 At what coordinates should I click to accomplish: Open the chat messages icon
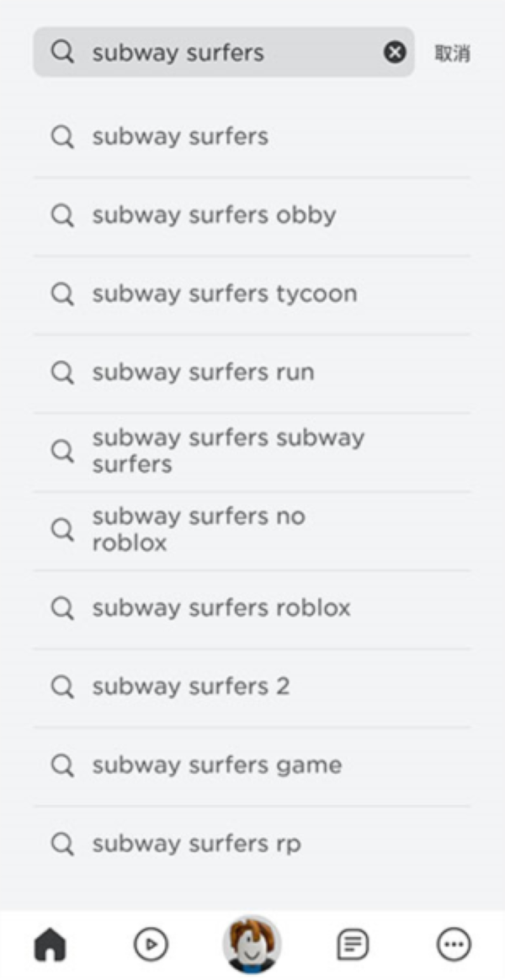click(353, 945)
